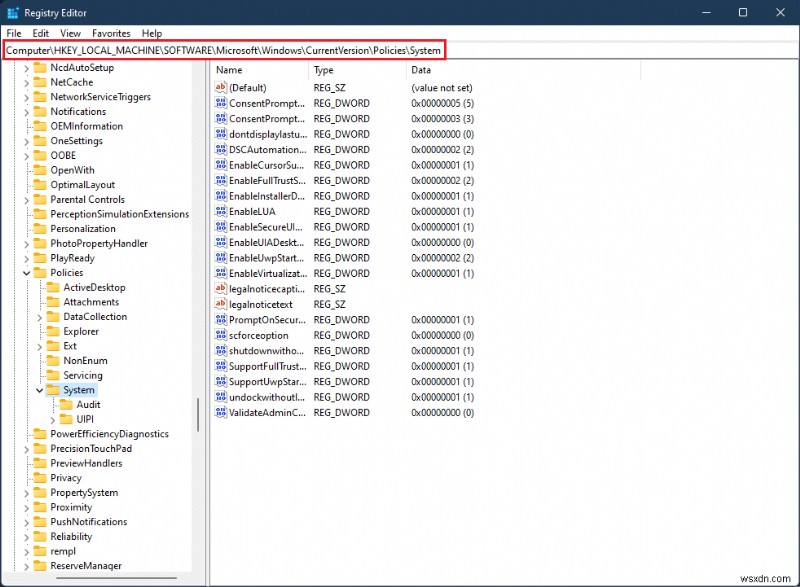
Task: Expand the NetCache key
Action: pyautogui.click(x=27, y=83)
